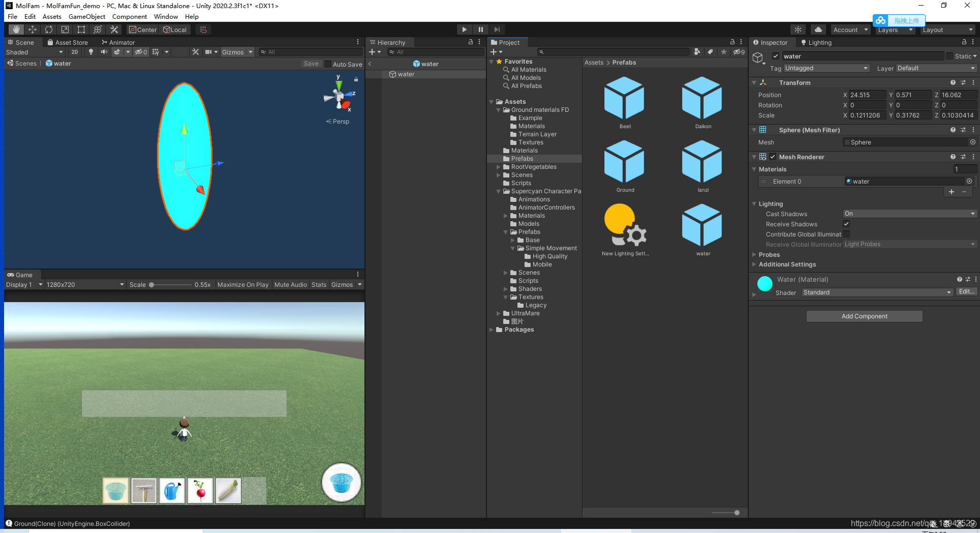The width and height of the screenshot is (980, 533).
Task: Start Play mode with play button
Action: pyautogui.click(x=464, y=29)
